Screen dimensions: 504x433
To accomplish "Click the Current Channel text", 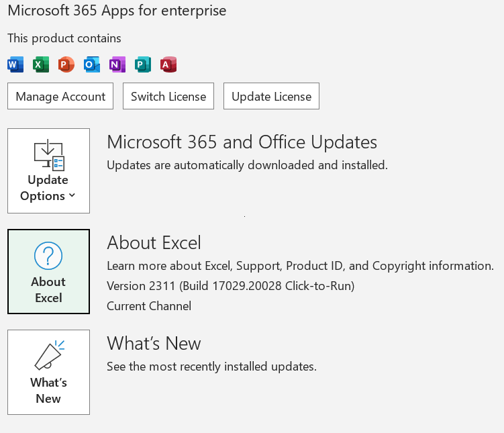I will (149, 306).
